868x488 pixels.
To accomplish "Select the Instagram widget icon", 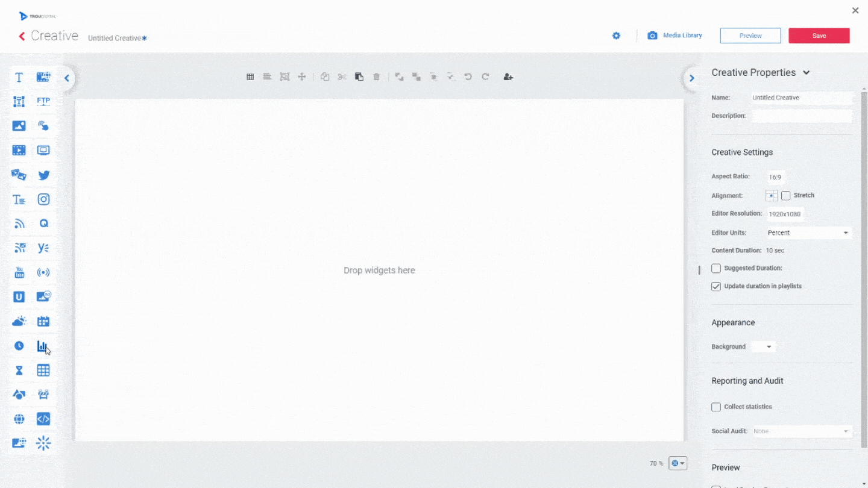I will point(43,199).
